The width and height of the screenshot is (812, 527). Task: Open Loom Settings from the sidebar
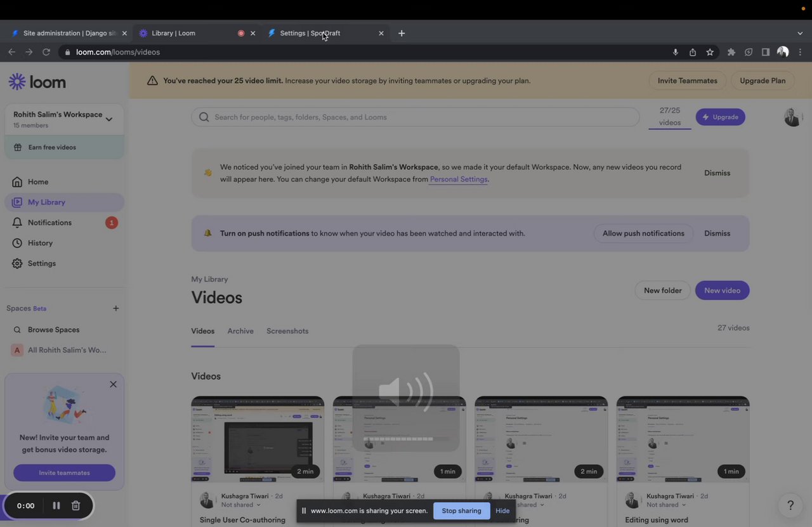tap(64, 263)
